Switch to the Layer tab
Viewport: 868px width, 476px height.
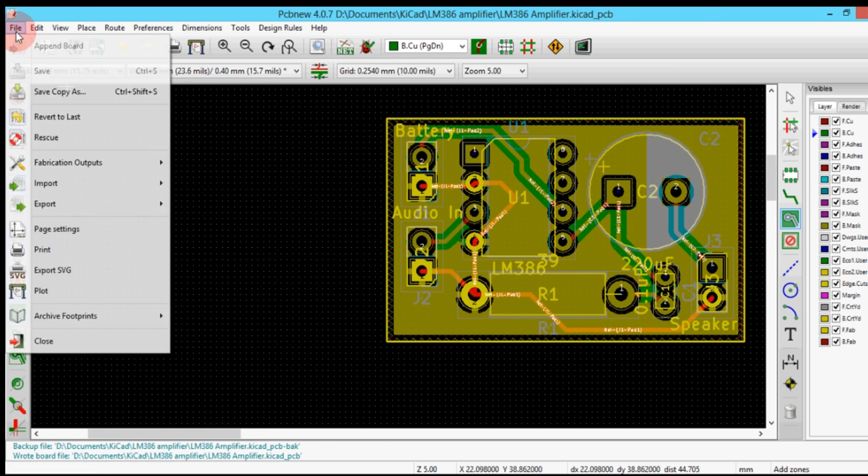825,106
